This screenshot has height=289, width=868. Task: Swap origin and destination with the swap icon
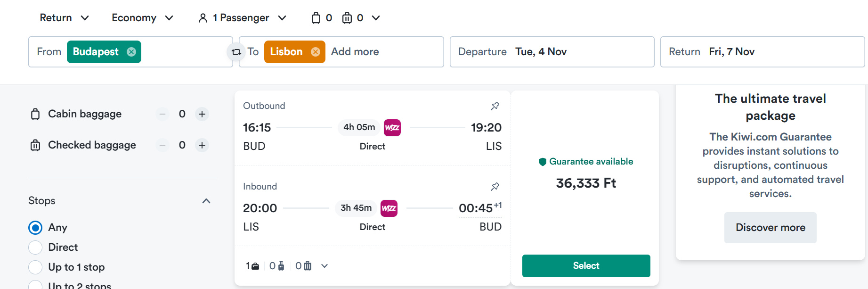pos(236,52)
